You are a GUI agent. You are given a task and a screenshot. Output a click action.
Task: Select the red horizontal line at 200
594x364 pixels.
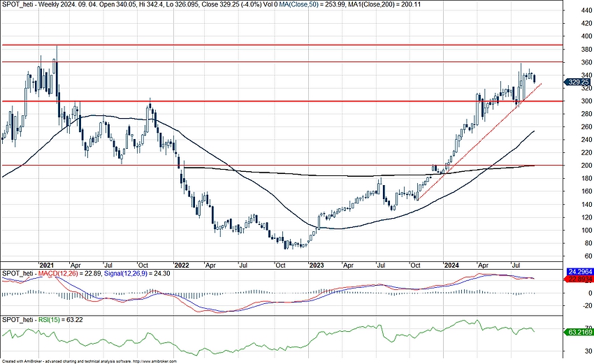pyautogui.click(x=280, y=166)
